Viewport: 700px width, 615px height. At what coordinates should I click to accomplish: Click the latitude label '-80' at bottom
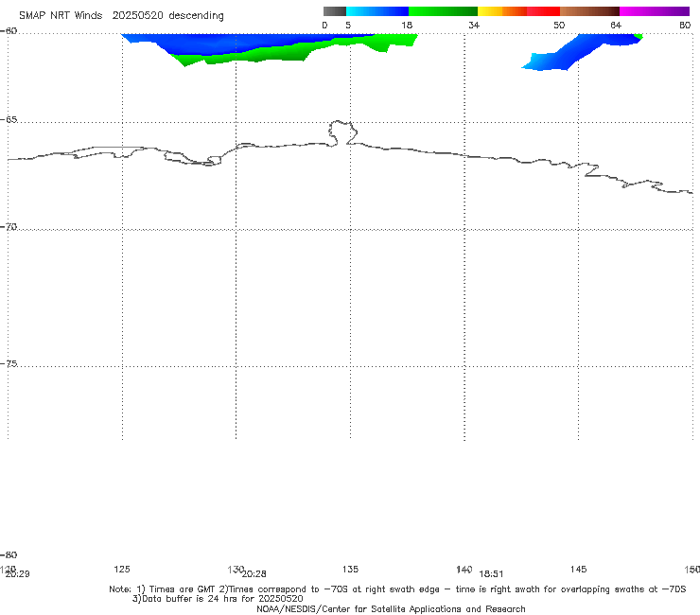[x=9, y=554]
